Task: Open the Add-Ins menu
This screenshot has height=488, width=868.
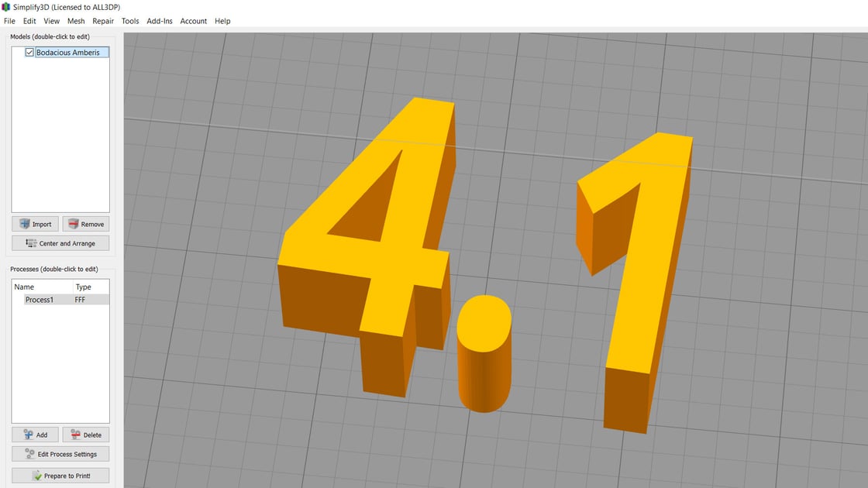Action: point(159,21)
